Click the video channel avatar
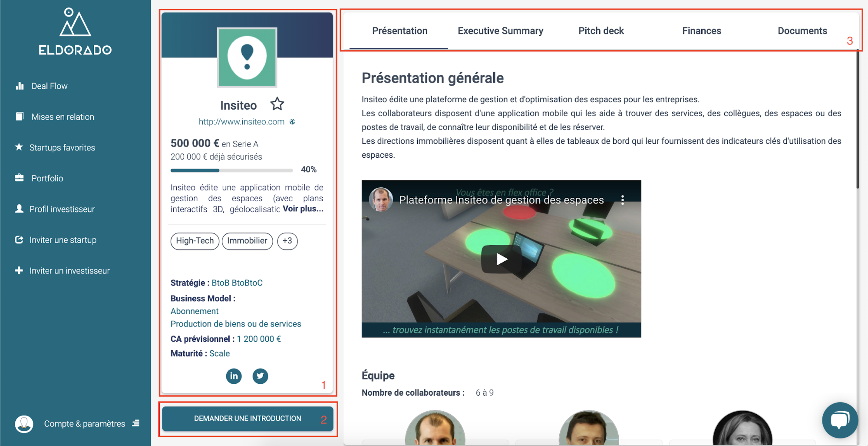The width and height of the screenshot is (868, 446). [x=381, y=200]
